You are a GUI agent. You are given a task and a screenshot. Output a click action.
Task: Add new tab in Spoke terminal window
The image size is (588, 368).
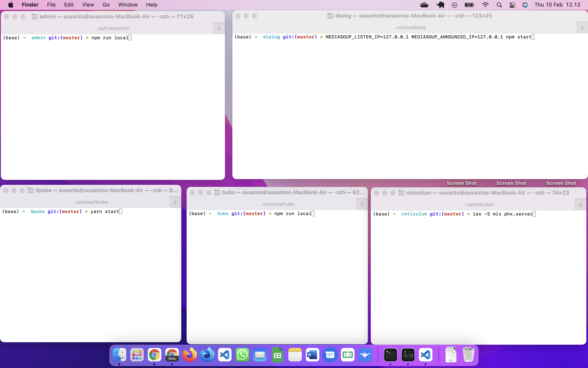click(175, 202)
